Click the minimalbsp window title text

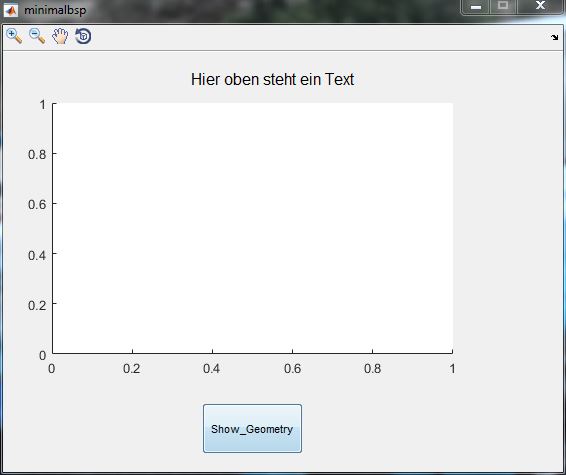tap(55, 10)
